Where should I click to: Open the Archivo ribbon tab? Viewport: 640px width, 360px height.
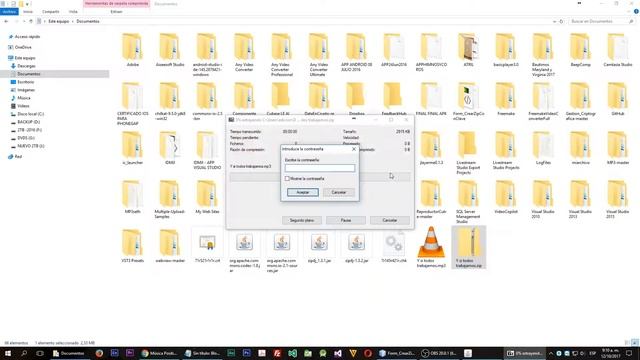click(x=9, y=12)
